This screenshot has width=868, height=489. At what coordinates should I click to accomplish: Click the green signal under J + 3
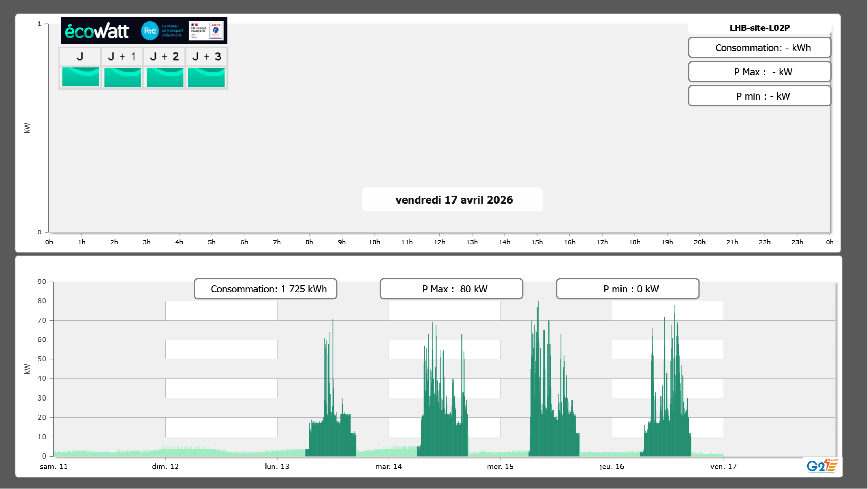(x=206, y=77)
